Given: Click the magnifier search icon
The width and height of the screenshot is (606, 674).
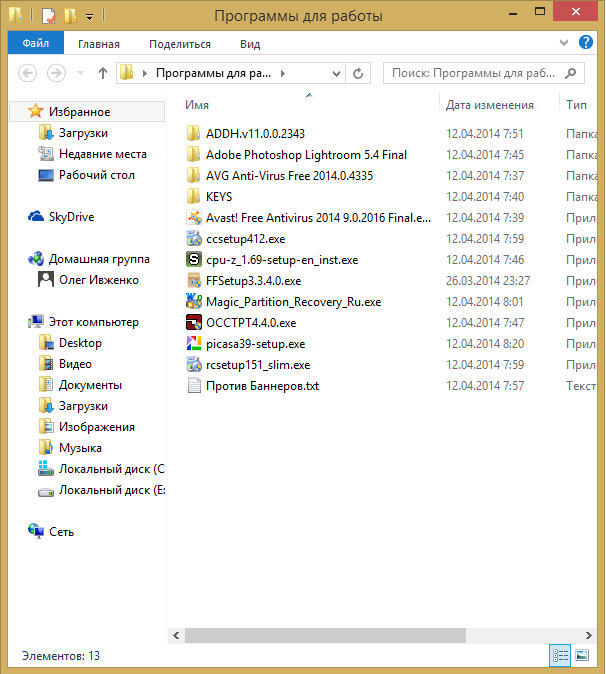Looking at the screenshot, I should pyautogui.click(x=571, y=73).
